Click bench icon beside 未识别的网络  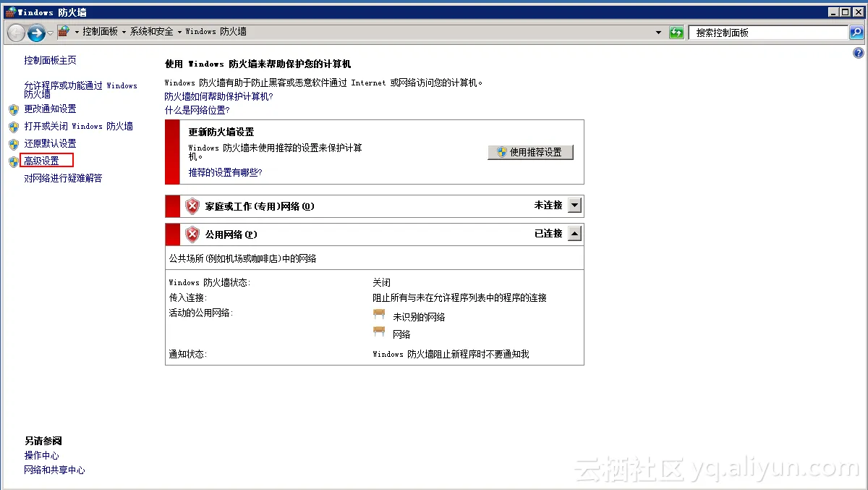click(379, 314)
